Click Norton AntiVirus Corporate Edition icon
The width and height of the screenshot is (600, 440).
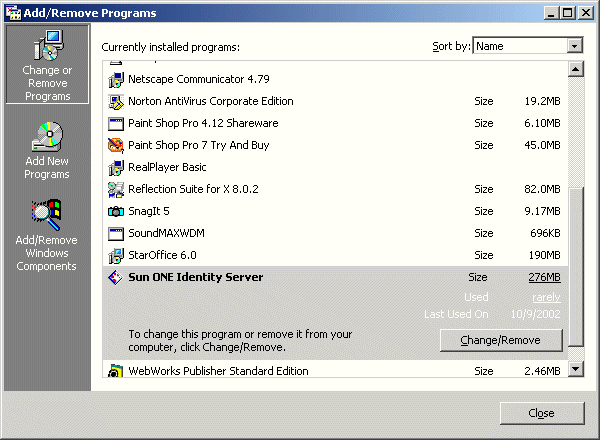116,101
